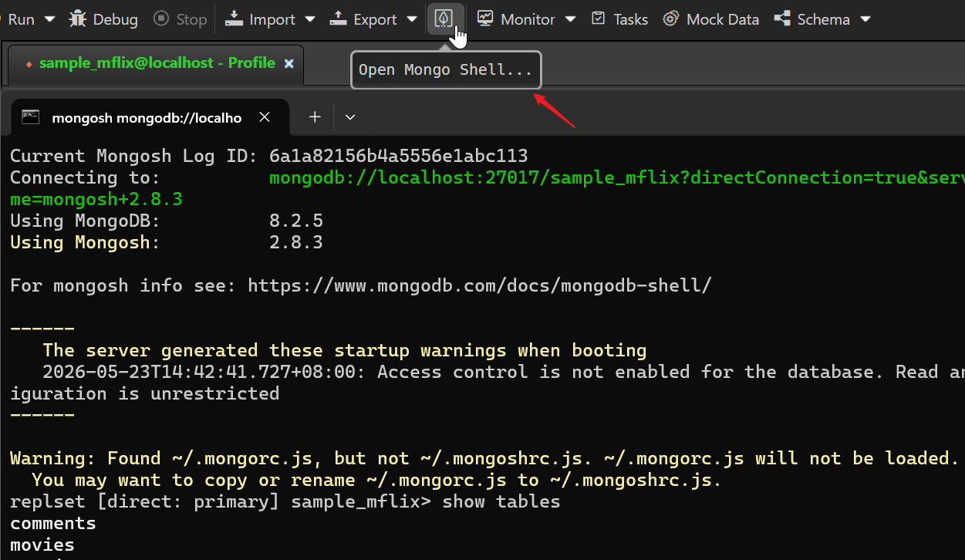Open the terminal tab dropdown chevron
This screenshot has height=560, width=965.
tap(350, 117)
